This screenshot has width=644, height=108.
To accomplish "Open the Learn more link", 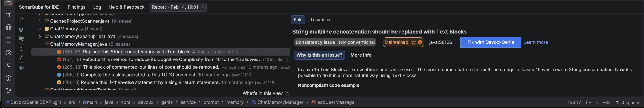I will click(536, 42).
